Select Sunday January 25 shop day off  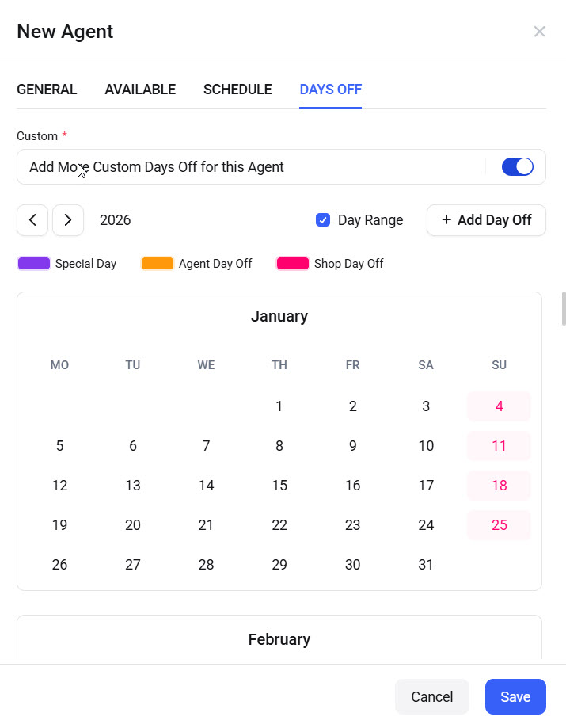499,525
